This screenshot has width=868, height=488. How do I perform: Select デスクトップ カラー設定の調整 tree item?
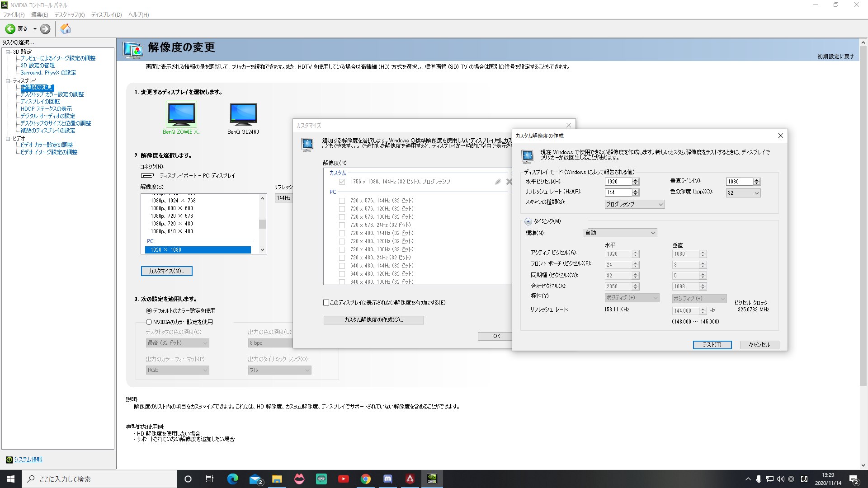pos(52,94)
